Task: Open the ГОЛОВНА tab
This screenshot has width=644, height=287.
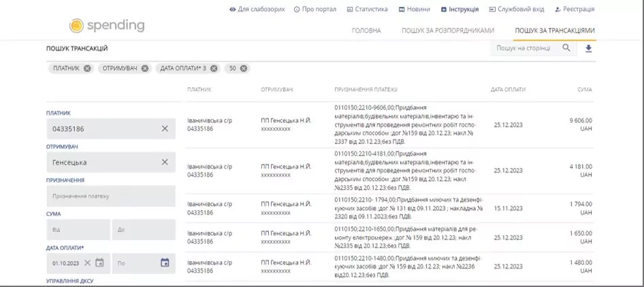Action: [366, 31]
